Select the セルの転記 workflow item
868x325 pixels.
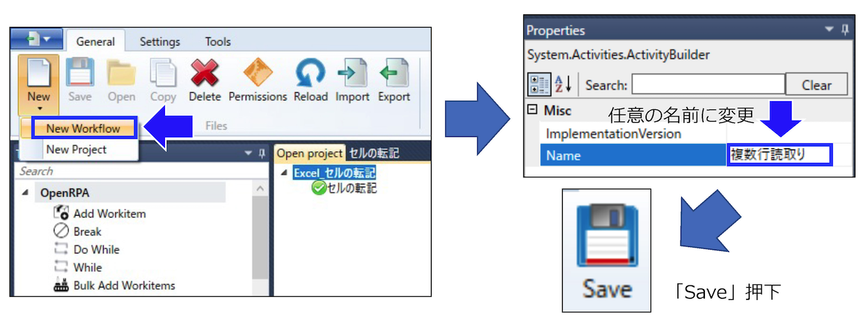[x=352, y=187]
